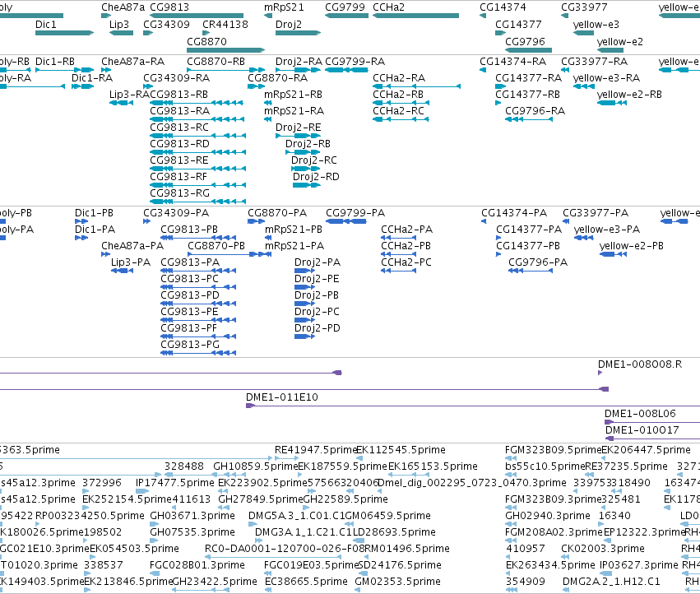The width and height of the screenshot is (700, 594).
Task: Select the GH23422.5prime EST label
Action: pos(215,582)
